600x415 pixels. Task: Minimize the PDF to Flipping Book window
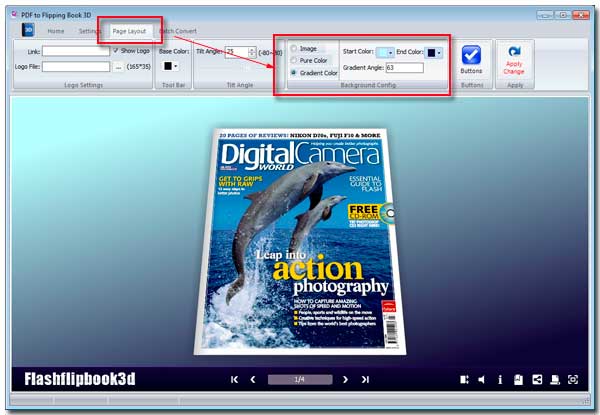pos(545,15)
